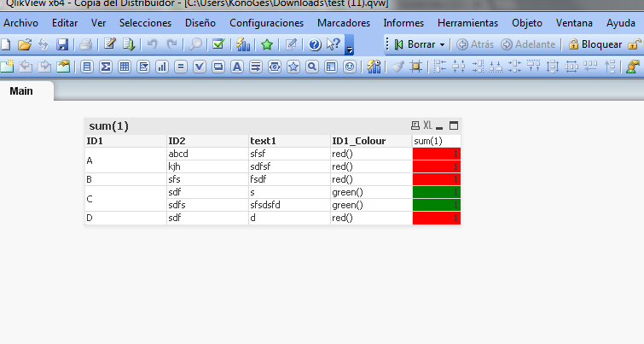Screen dimensions: 644x344
Task: Create a Multi Box object
Action: click(x=143, y=67)
